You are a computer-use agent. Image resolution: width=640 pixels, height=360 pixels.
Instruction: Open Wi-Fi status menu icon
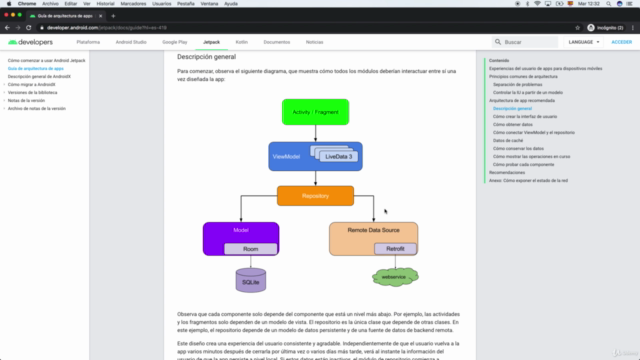coord(537,4)
